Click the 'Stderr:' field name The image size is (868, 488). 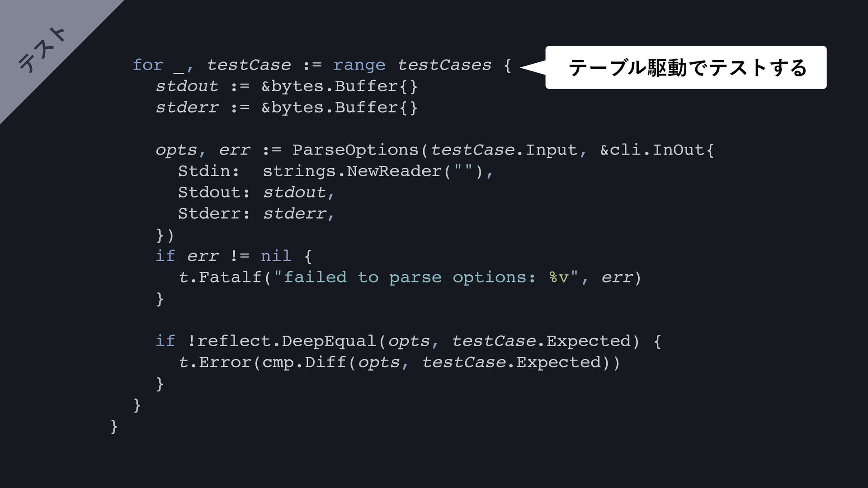pyautogui.click(x=214, y=214)
